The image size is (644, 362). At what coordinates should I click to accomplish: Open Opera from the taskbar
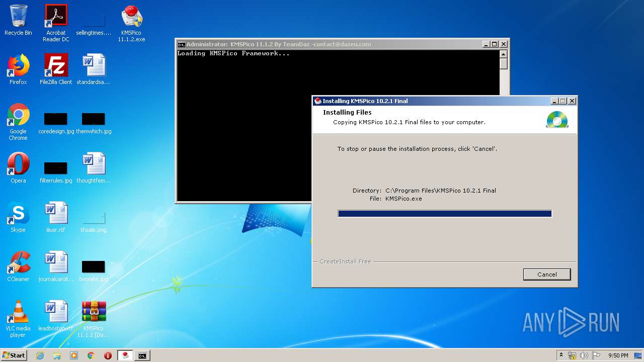pyautogui.click(x=108, y=355)
